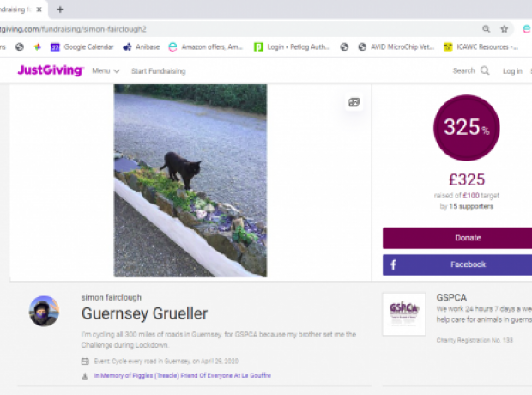Click the zoom magnifier icon in address bar
The height and width of the screenshot is (395, 532).
click(487, 29)
